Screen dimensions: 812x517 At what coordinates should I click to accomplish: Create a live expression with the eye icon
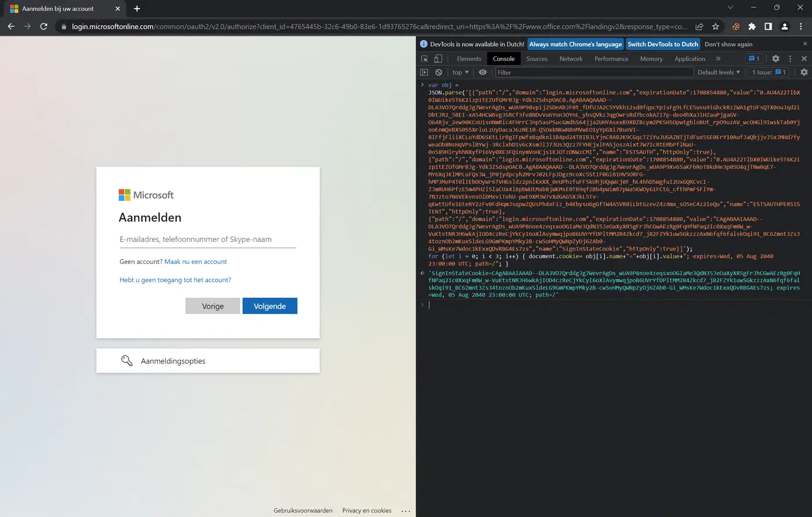[x=483, y=73]
